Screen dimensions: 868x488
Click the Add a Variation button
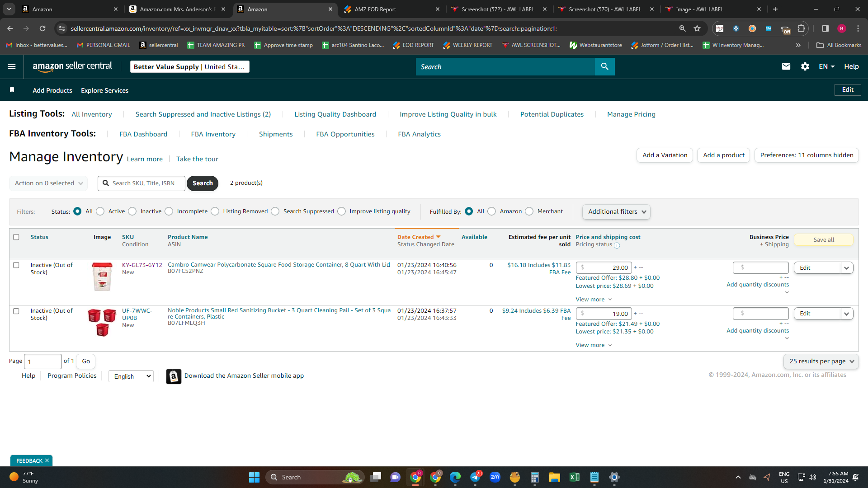665,155
